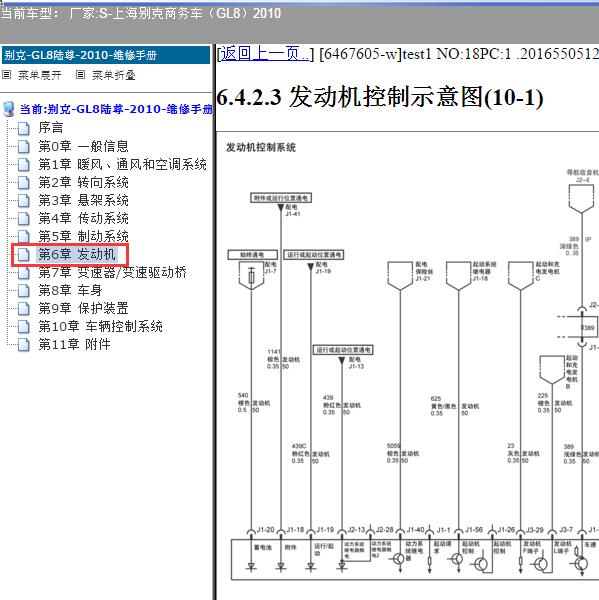
Task: Click the page icon next to 第7章
Action: (x=24, y=273)
